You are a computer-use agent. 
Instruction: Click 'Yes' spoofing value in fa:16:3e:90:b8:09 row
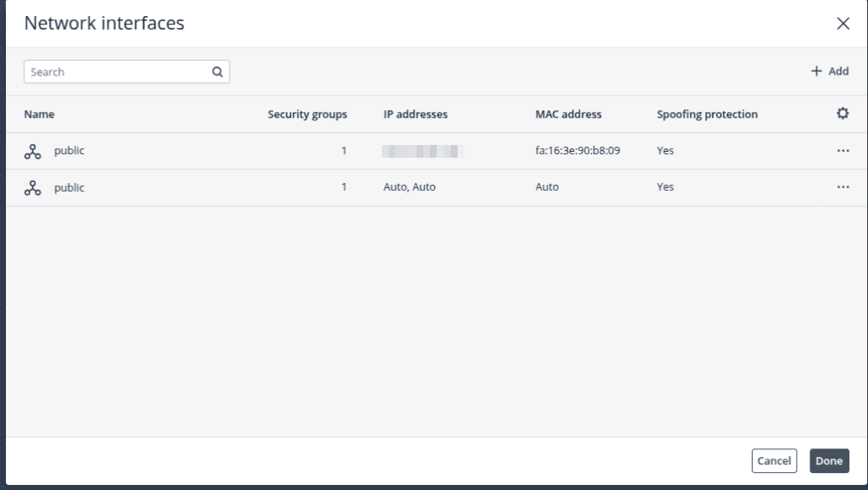665,151
